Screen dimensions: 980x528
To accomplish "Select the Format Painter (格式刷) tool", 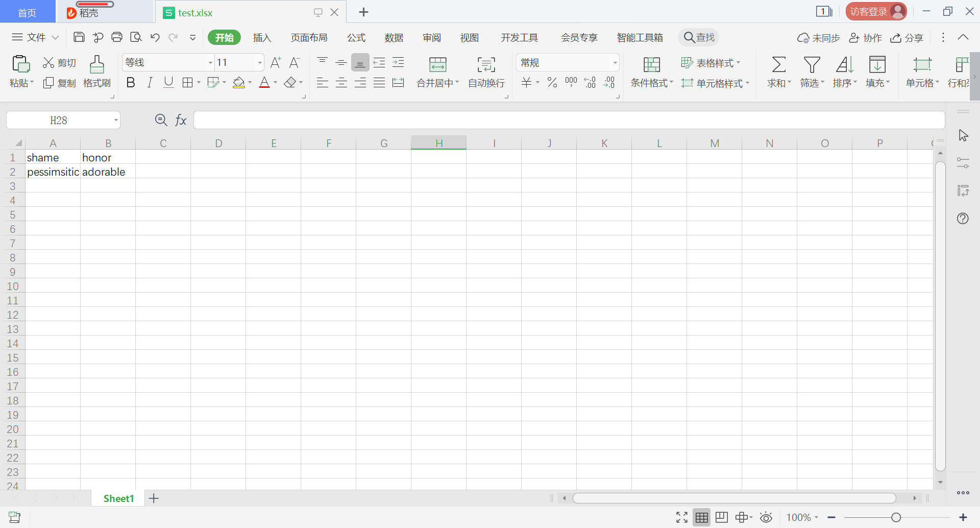I will point(96,71).
